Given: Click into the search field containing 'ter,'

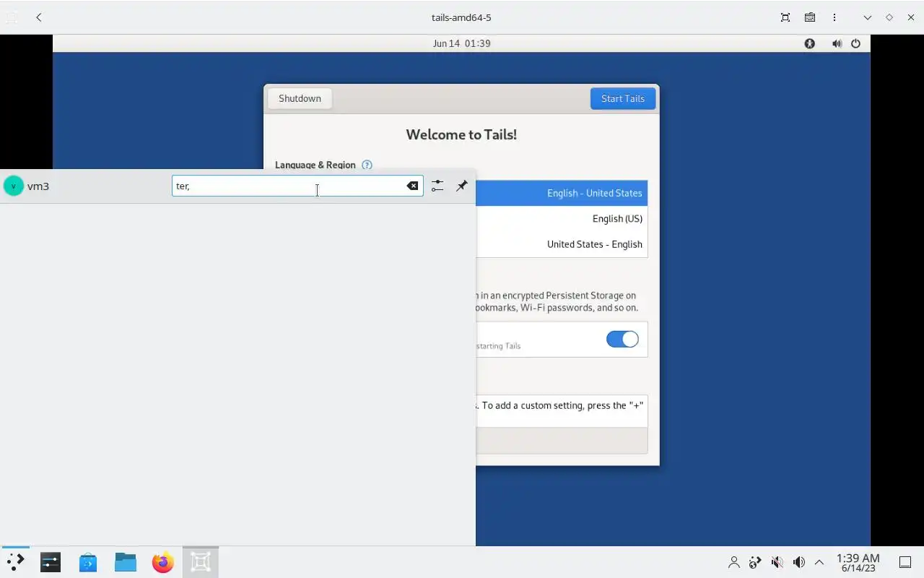Looking at the screenshot, I should click(x=297, y=186).
